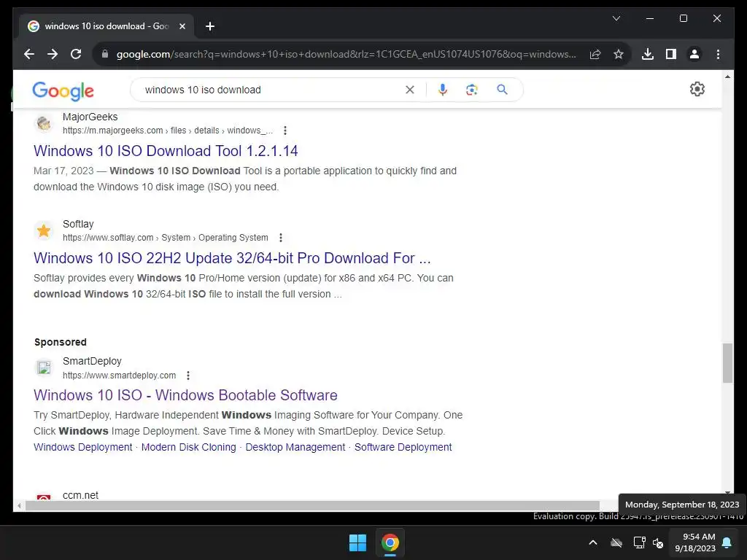Click the horizontal scrollbar thumb
747x560 pixels.
(312, 506)
